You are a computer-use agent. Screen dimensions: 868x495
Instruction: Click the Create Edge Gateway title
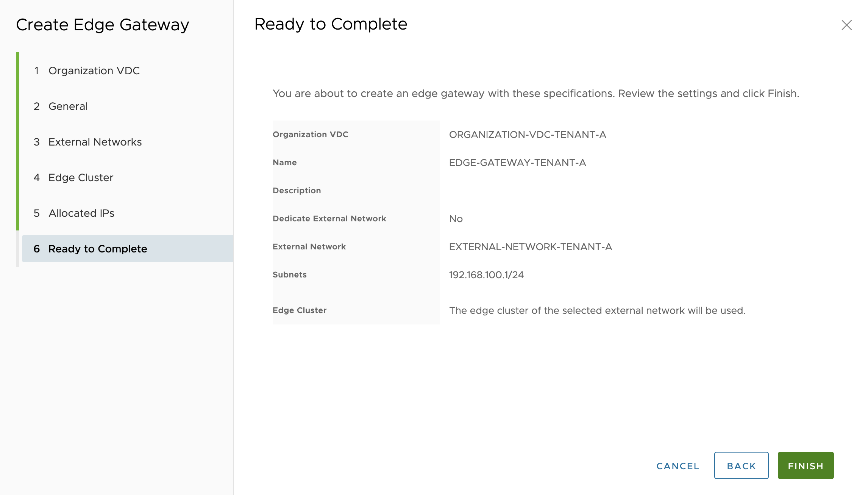pos(102,25)
